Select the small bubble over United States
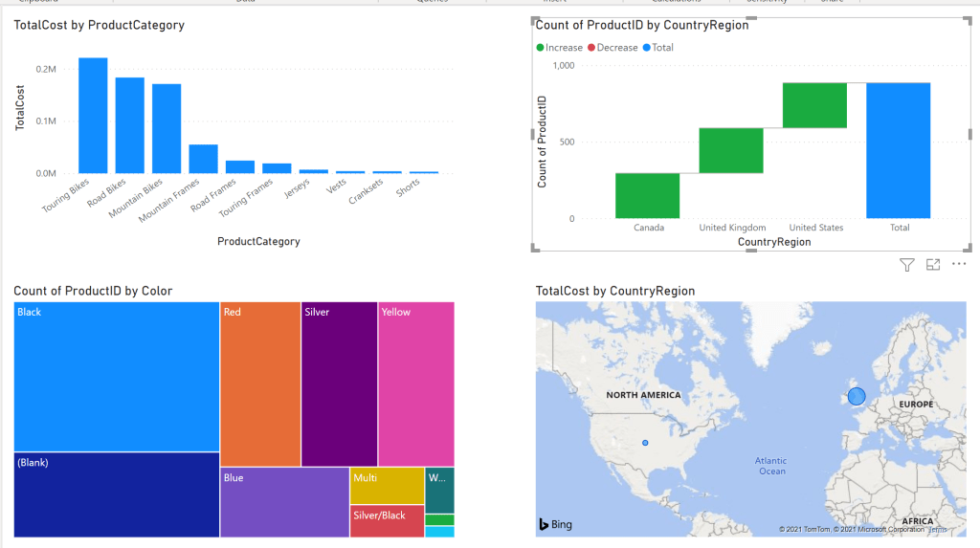This screenshot has height=548, width=980. click(645, 443)
